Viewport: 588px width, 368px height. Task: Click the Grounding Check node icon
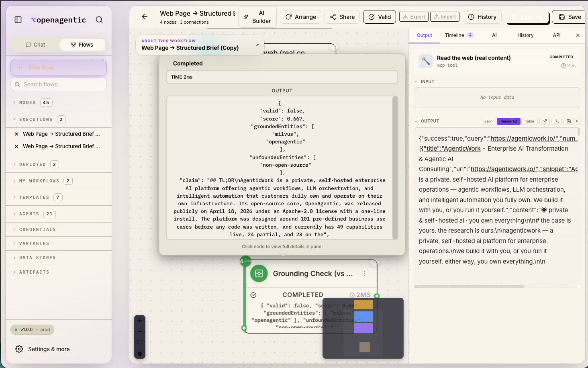click(x=259, y=274)
